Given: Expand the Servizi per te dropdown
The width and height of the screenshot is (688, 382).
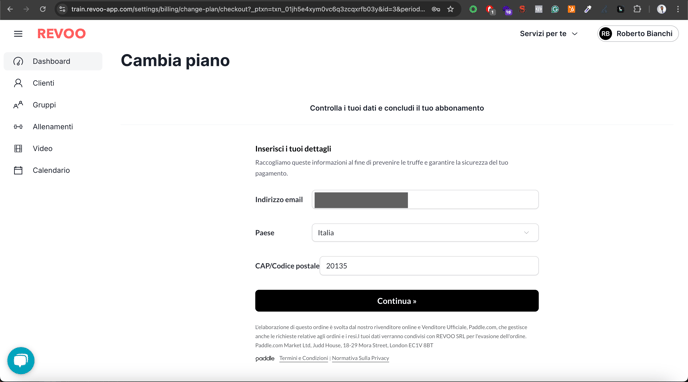Looking at the screenshot, I should 548,34.
